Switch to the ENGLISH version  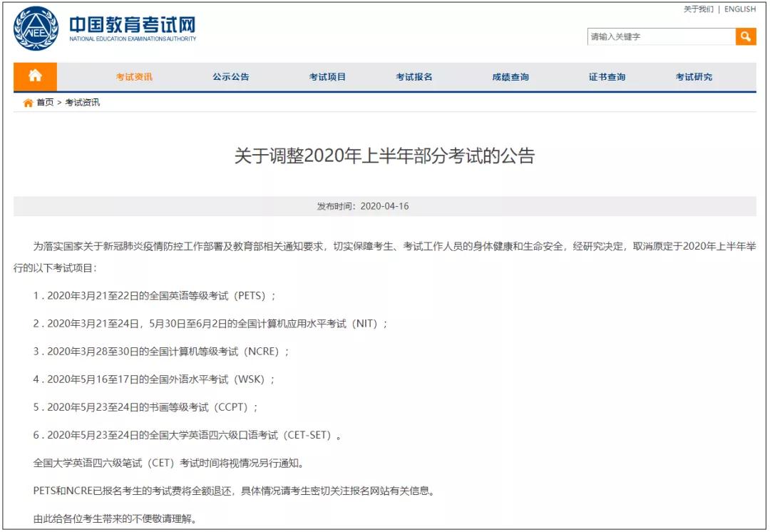pos(740,9)
